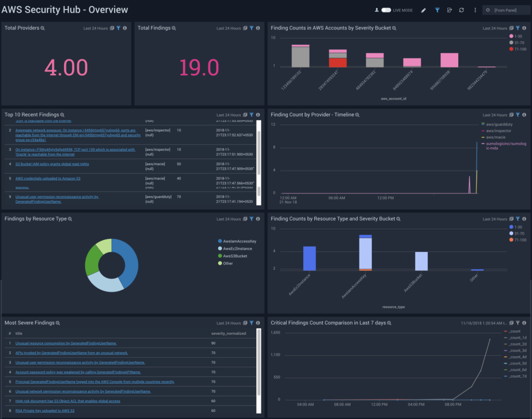Image resolution: width=532 pixels, height=419 pixels.
Task: Toggle AwsS3Bucket in the donut chart legend
Action: point(232,256)
